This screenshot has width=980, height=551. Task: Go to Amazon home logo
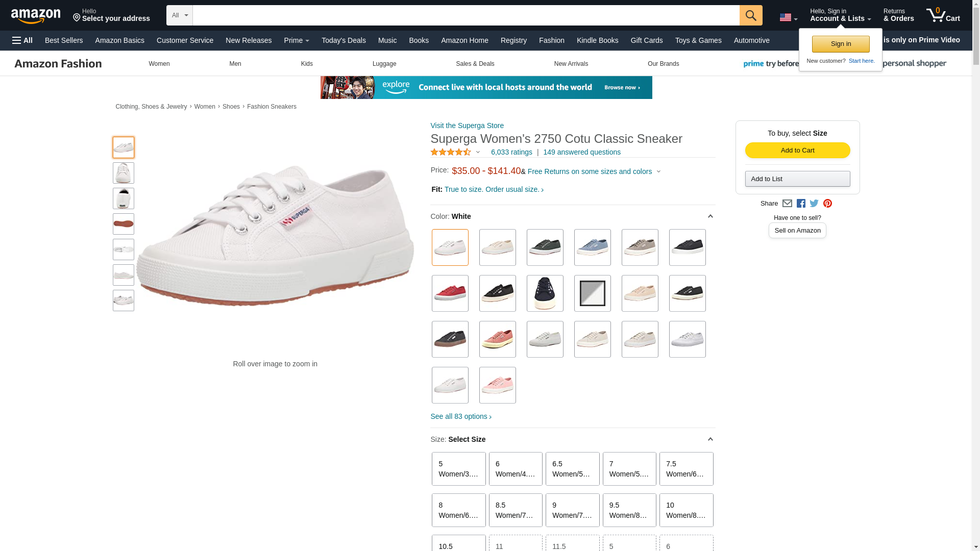pyautogui.click(x=36, y=16)
